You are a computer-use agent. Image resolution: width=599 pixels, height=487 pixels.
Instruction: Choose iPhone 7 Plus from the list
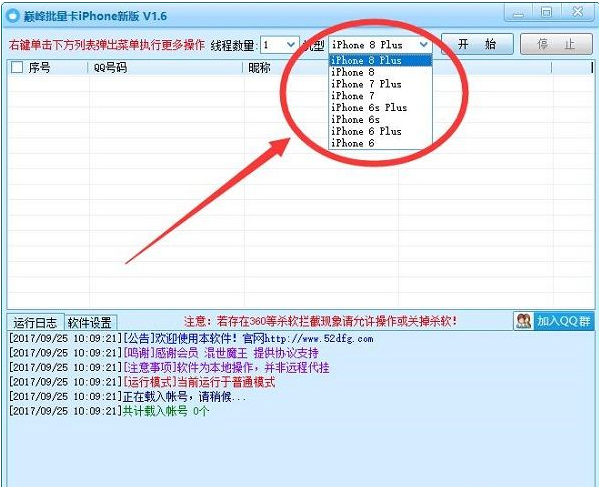coord(380,84)
